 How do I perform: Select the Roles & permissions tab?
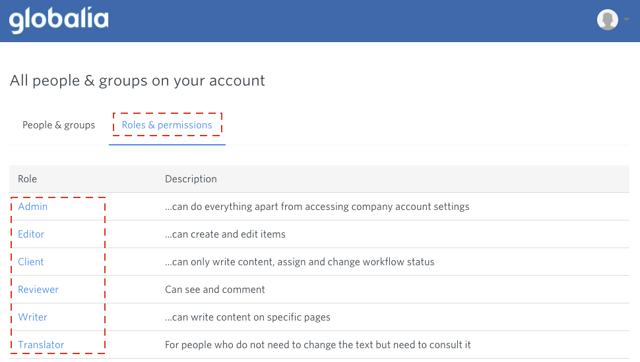[x=167, y=125]
